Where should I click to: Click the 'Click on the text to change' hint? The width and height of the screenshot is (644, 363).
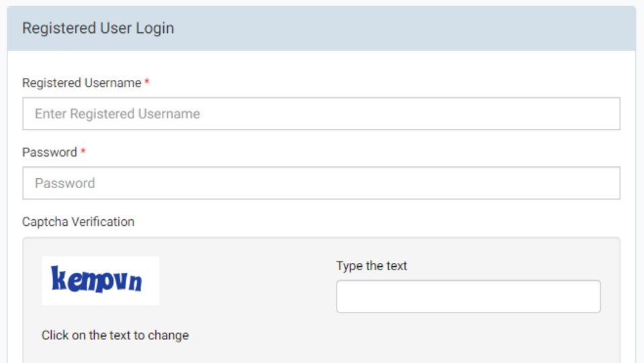tap(115, 335)
